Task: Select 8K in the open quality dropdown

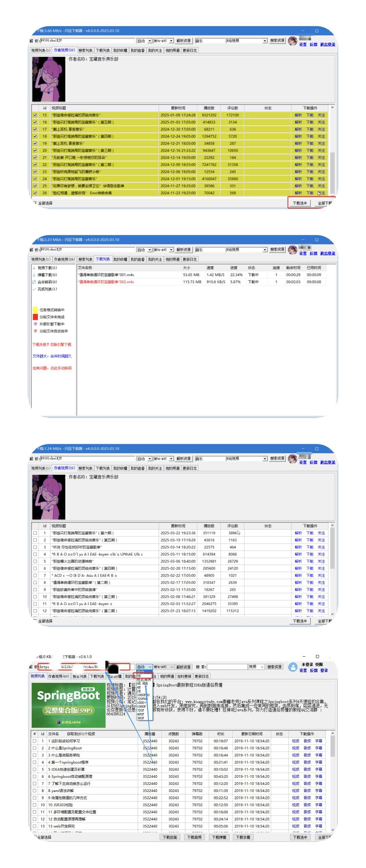Action: [139, 676]
